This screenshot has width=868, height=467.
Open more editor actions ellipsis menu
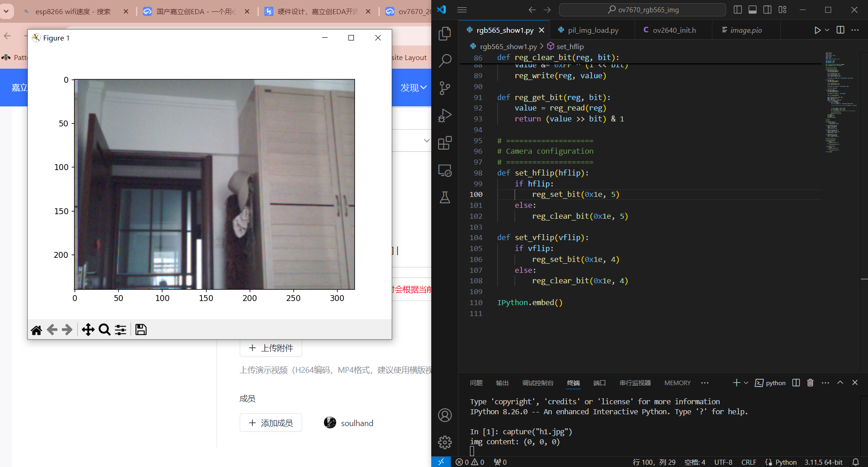point(855,30)
